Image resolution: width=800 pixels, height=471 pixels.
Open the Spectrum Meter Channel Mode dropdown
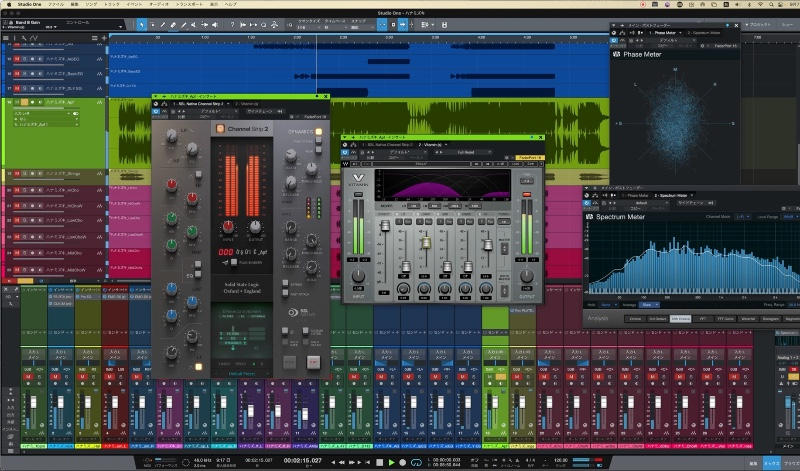coord(743,216)
